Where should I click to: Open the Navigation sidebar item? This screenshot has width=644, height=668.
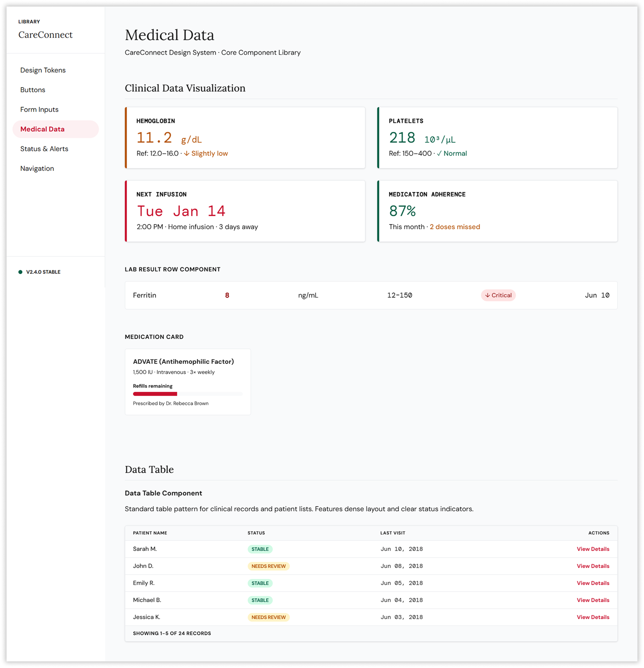point(37,168)
